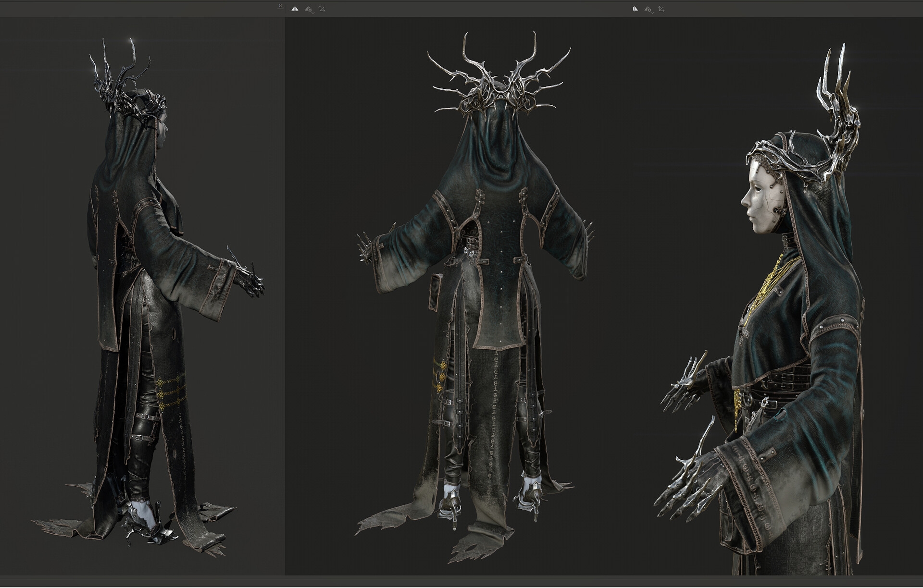Click the value field showing 8
Viewport: 923px width, 588px height.
pos(280,6)
